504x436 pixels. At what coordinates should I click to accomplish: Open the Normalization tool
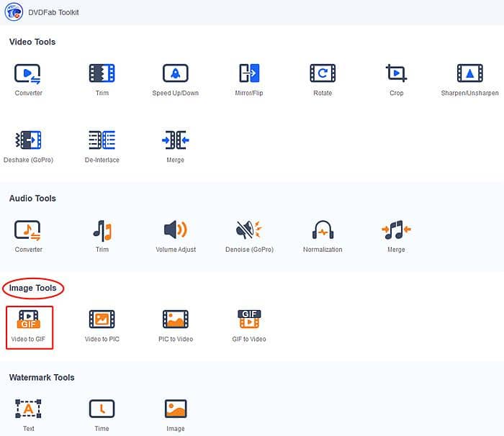point(323,237)
